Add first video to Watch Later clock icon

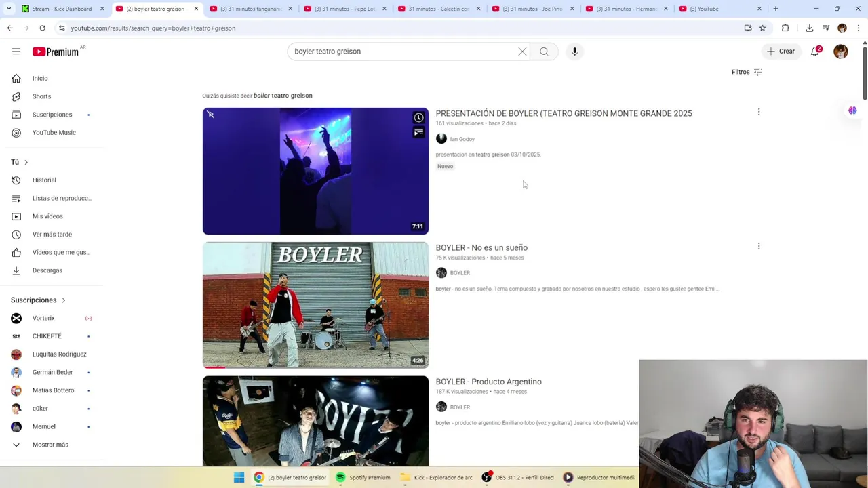coord(418,118)
